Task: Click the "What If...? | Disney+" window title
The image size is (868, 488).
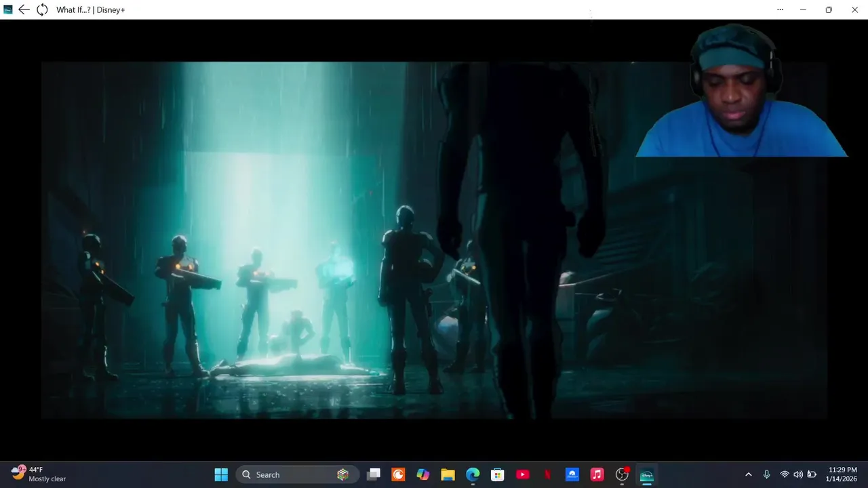Action: click(90, 9)
